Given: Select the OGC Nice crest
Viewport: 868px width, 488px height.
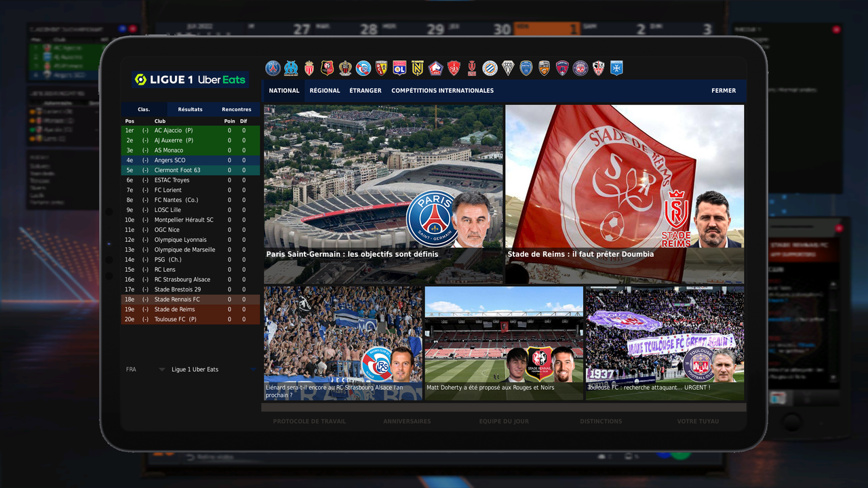Looking at the screenshot, I should [345, 68].
